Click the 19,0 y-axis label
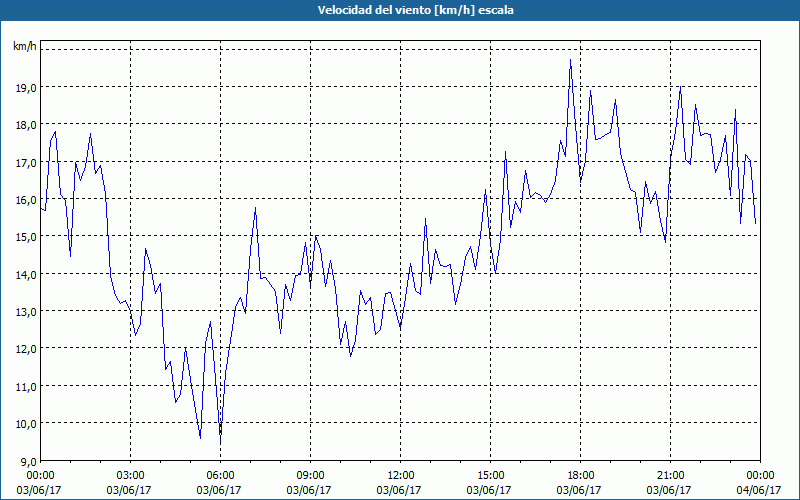800x500 pixels. coord(27,87)
